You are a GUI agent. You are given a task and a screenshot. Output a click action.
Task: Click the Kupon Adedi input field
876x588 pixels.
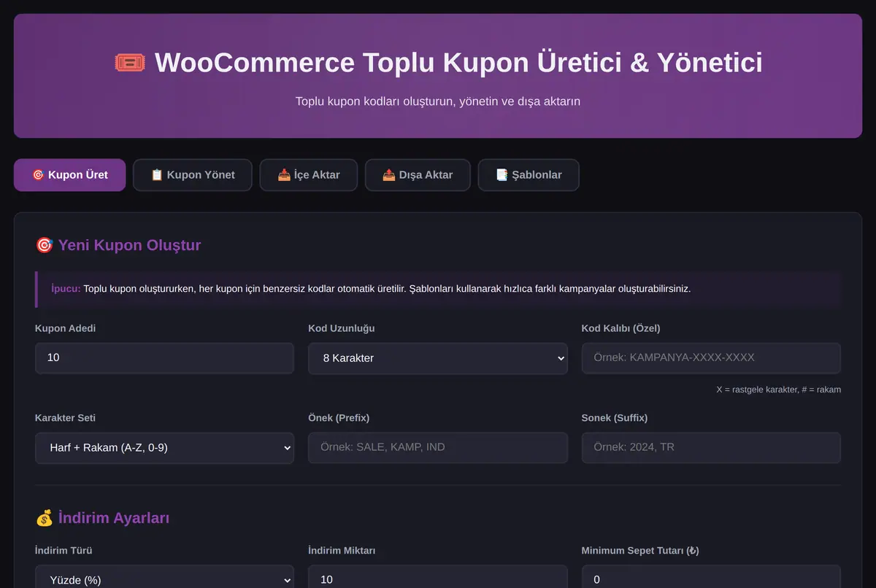[x=164, y=358]
